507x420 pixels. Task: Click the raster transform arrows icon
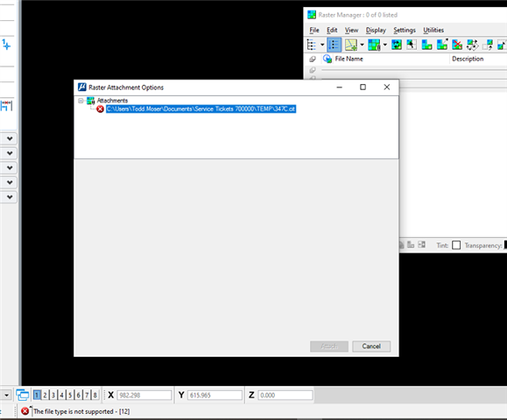tap(472, 45)
